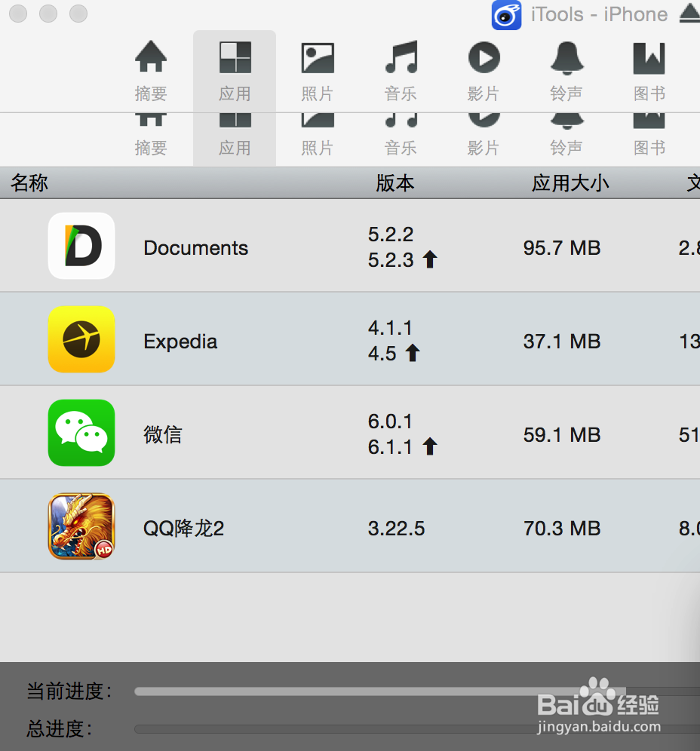Update Expedia via its upgrade arrow
This screenshot has height=751, width=700.
[x=413, y=353]
